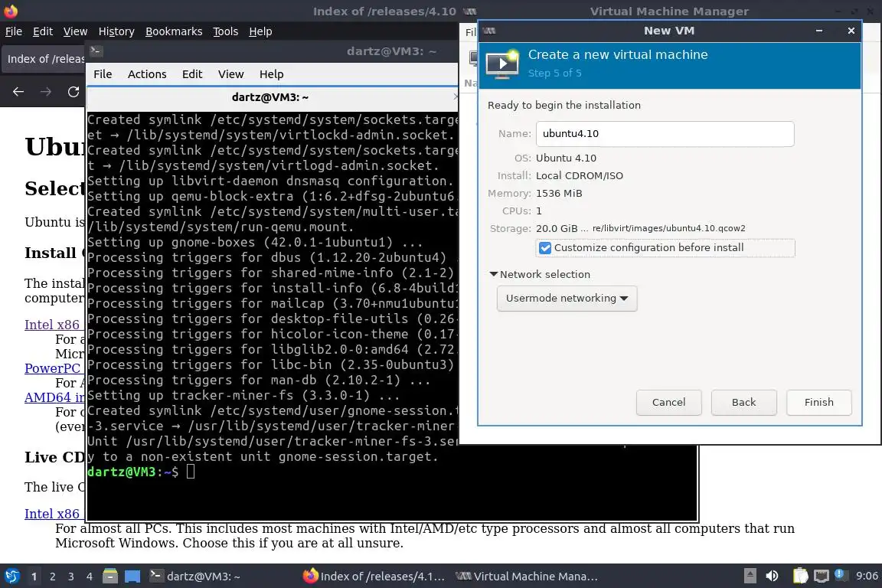Click the OS value Ubuntu 4.10

566,158
